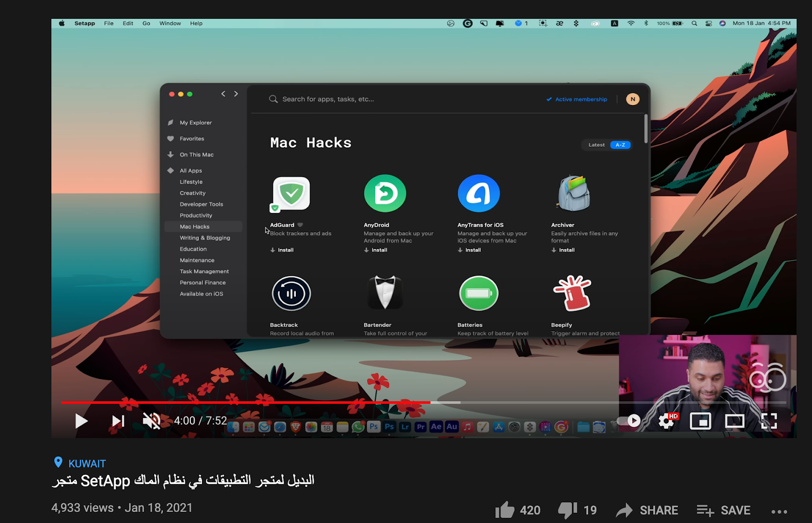Click the Archiver backpack icon

[x=573, y=193]
